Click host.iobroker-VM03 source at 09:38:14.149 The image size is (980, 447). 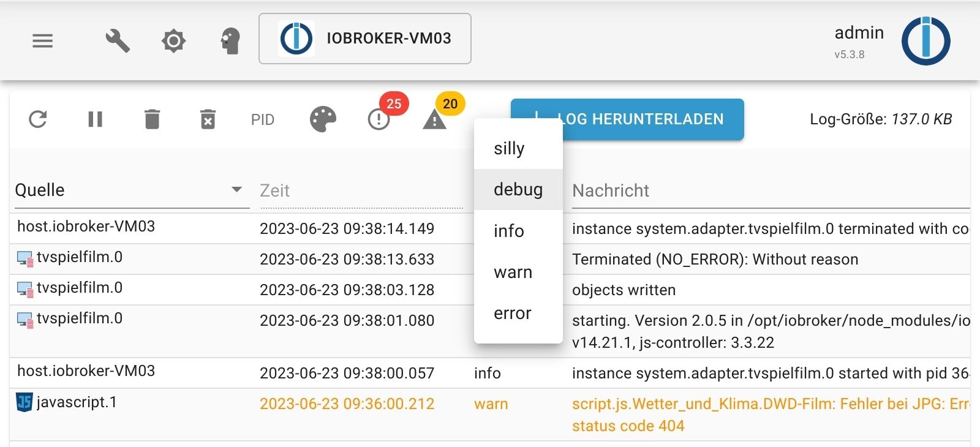click(86, 227)
